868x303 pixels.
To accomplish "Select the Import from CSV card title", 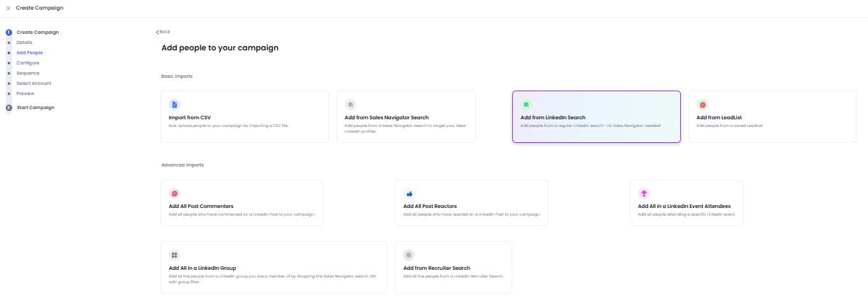I will click(x=190, y=117).
